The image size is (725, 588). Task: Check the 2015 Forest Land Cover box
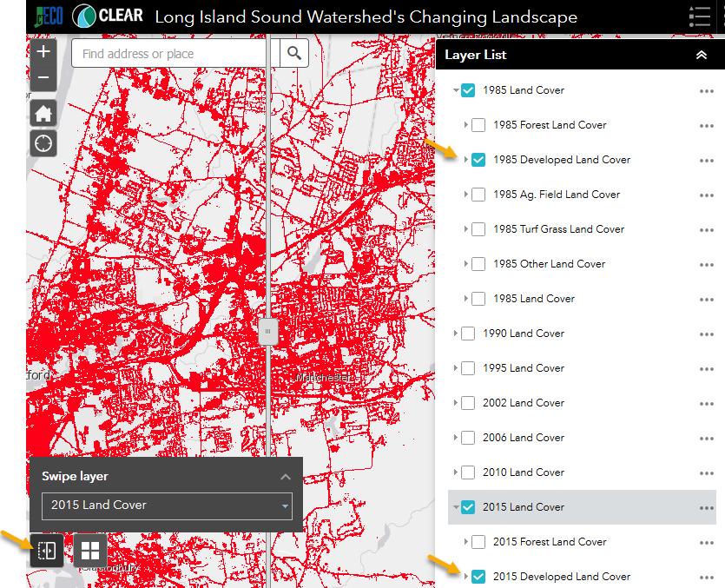point(478,542)
